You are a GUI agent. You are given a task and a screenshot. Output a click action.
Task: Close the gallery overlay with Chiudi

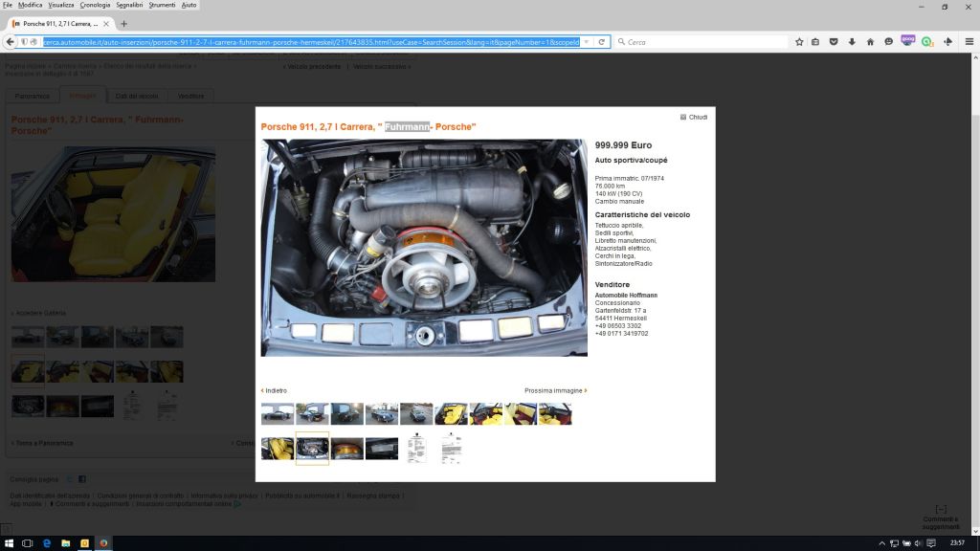[694, 118]
